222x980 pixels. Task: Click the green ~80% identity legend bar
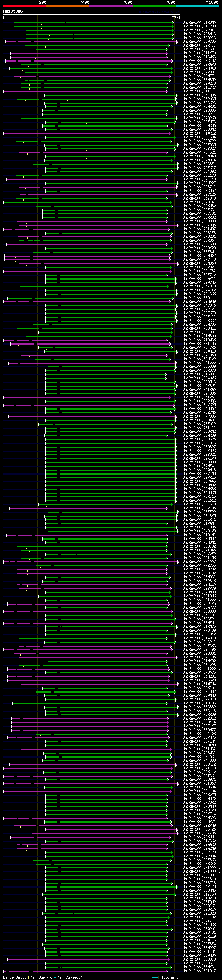click(x=154, y=7)
